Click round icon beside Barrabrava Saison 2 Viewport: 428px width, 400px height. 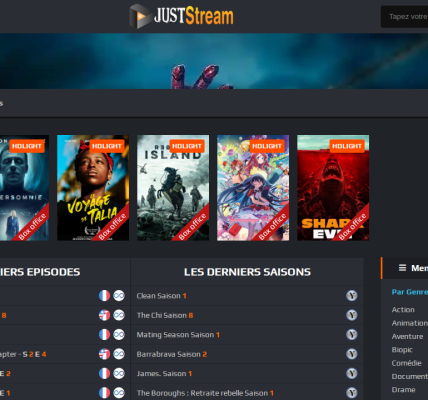click(x=352, y=354)
